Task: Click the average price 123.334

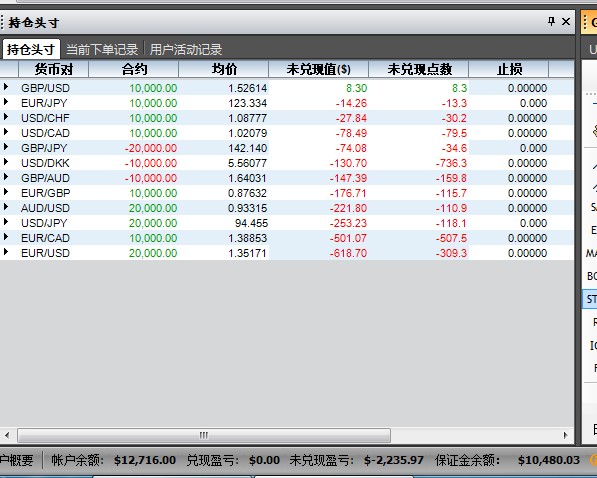Action: click(247, 103)
